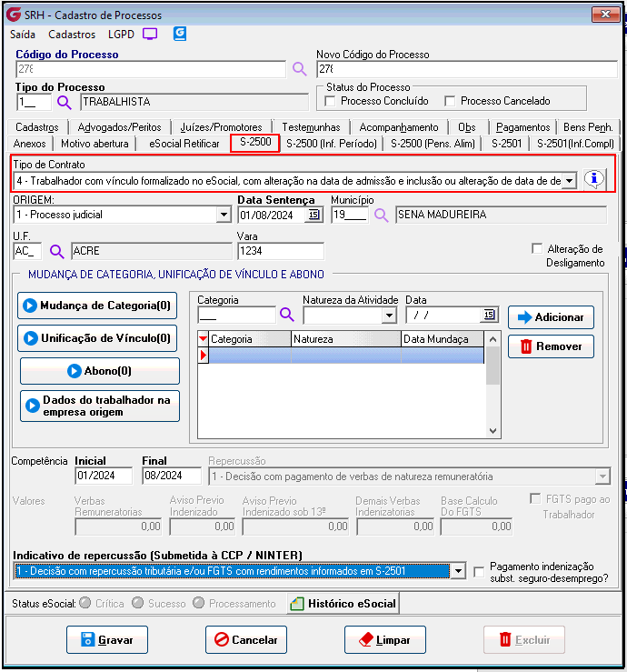Click Abono(0) button
The image size is (627, 672).
pos(100,371)
